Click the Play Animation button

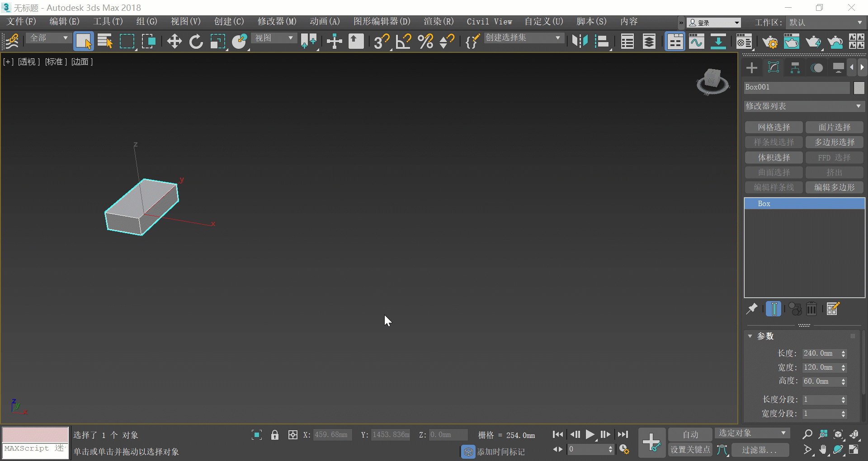590,435
